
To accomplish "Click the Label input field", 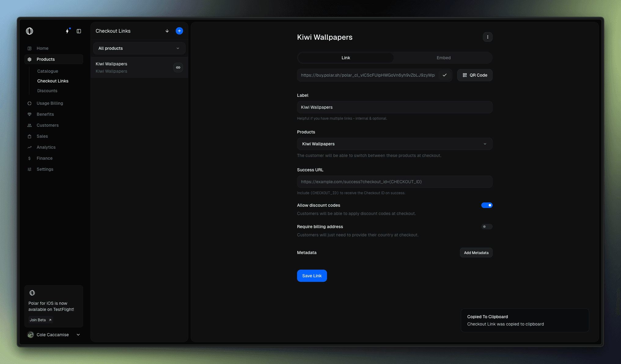I will pos(395,107).
